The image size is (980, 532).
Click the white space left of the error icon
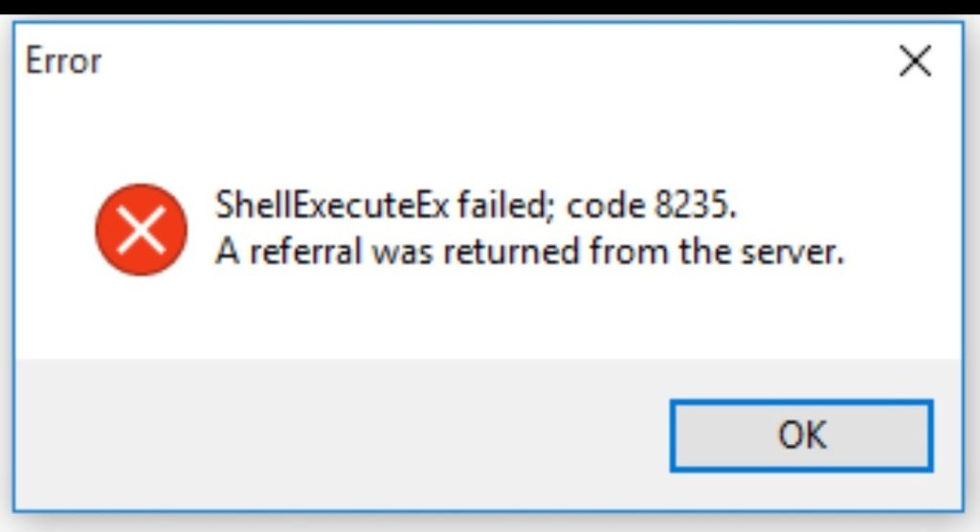pos(55,230)
